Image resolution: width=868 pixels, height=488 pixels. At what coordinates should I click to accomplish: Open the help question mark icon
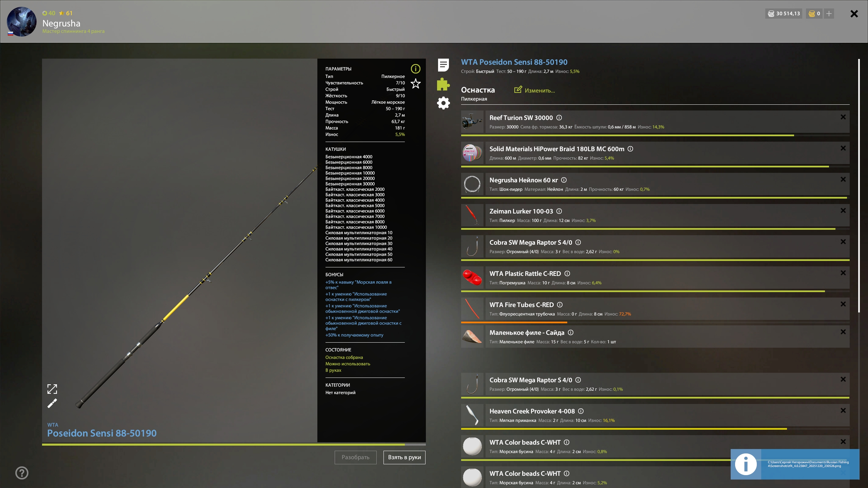(x=22, y=473)
